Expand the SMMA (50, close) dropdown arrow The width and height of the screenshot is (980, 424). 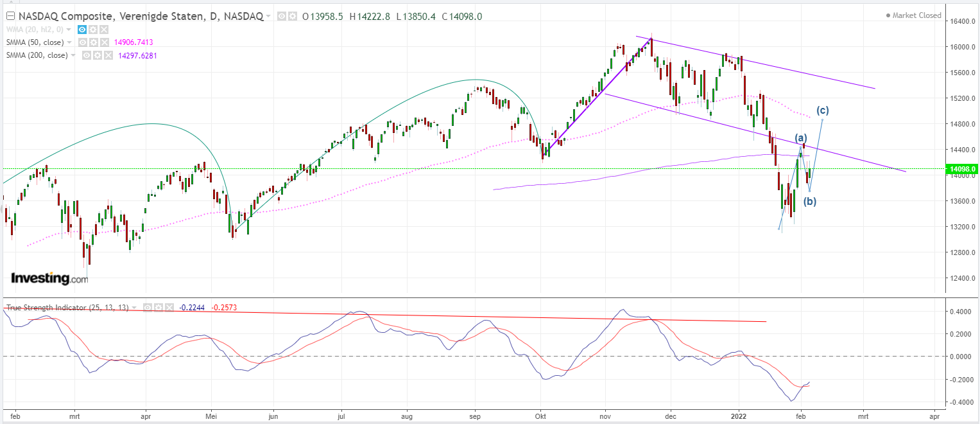(69, 42)
